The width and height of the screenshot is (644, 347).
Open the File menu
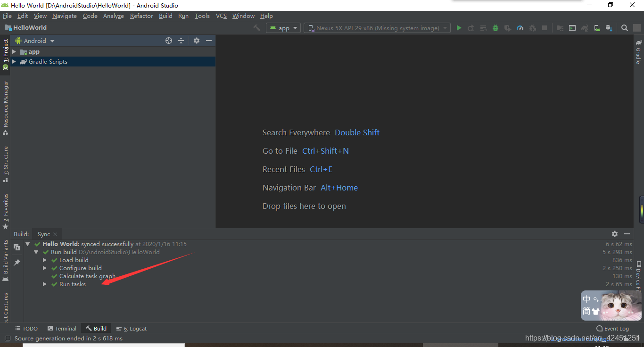7,16
